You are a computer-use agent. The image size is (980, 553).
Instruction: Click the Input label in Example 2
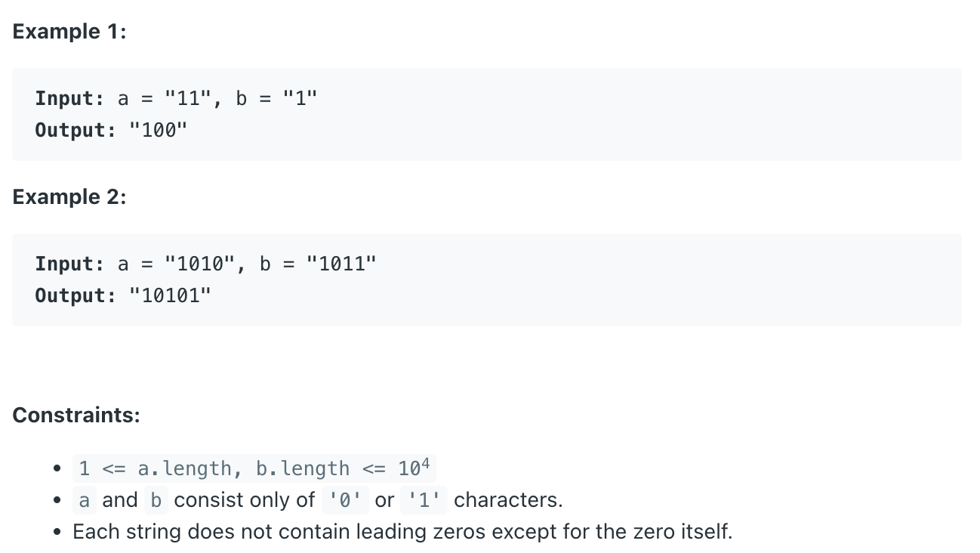tap(70, 264)
